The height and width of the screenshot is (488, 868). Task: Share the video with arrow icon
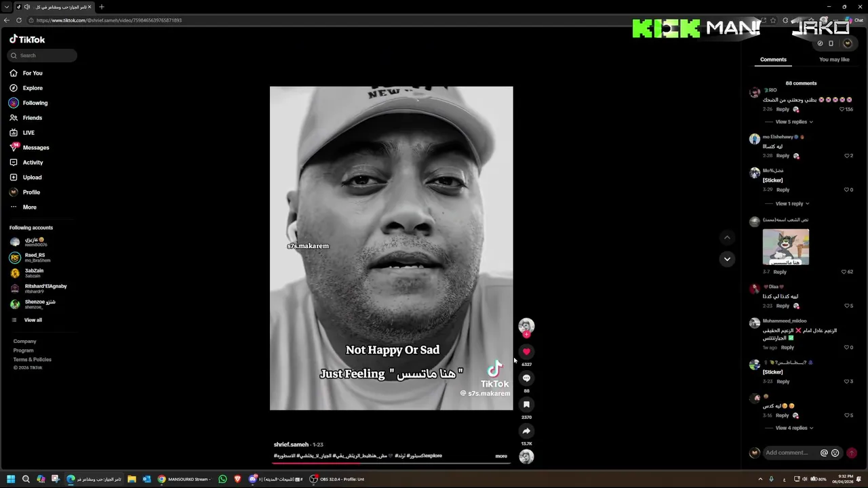[x=526, y=431]
